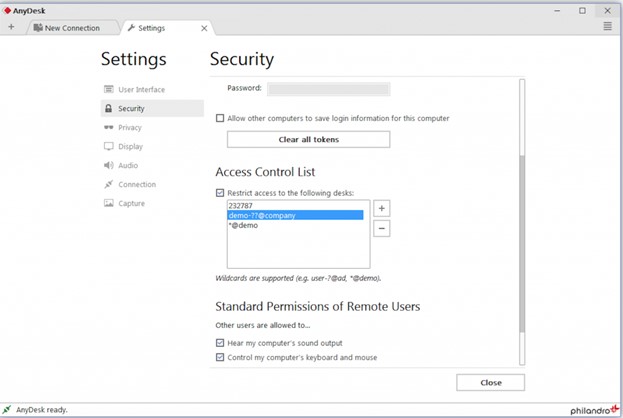This screenshot has width=623, height=418.
Task: Maximize the AnyDesk window
Action: [x=582, y=11]
